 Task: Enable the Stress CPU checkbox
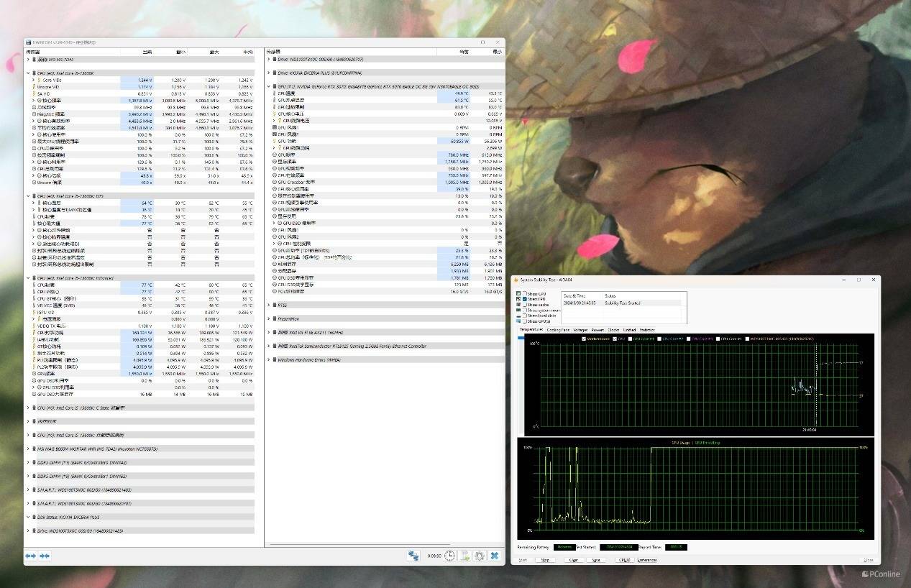(525, 294)
